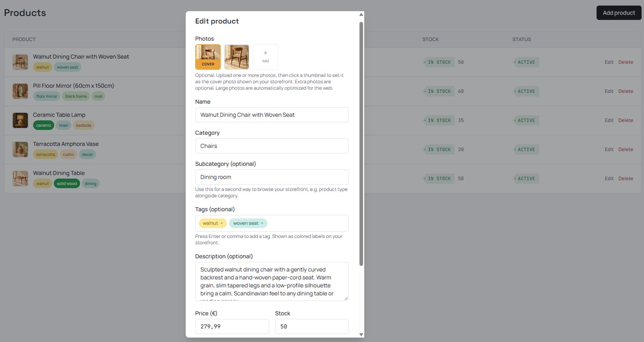Click the floor mirror tag
The width and height of the screenshot is (644, 342).
tap(47, 96)
